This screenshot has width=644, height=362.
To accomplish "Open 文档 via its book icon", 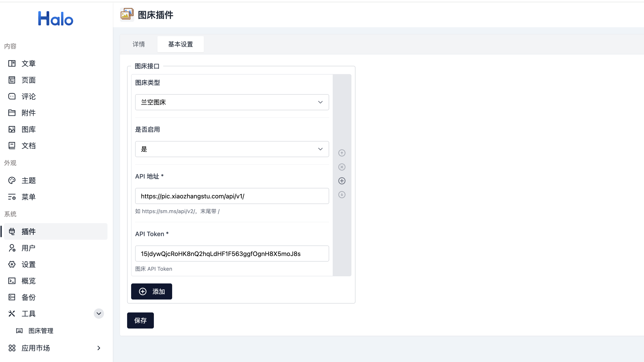I will pyautogui.click(x=12, y=146).
